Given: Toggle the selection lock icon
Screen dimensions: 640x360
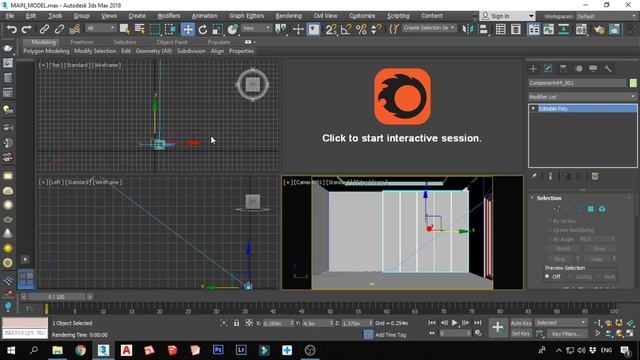Looking at the screenshot, I should 236,323.
